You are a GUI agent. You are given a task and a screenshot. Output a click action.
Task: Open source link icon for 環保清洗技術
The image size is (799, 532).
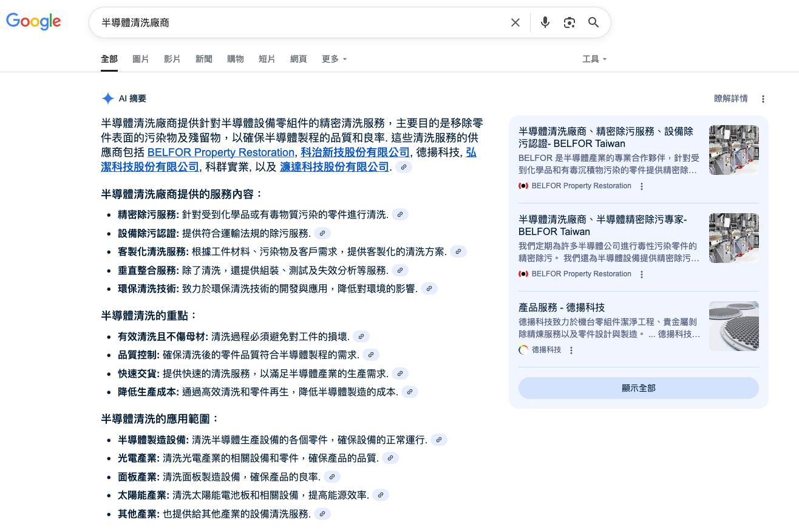429,288
